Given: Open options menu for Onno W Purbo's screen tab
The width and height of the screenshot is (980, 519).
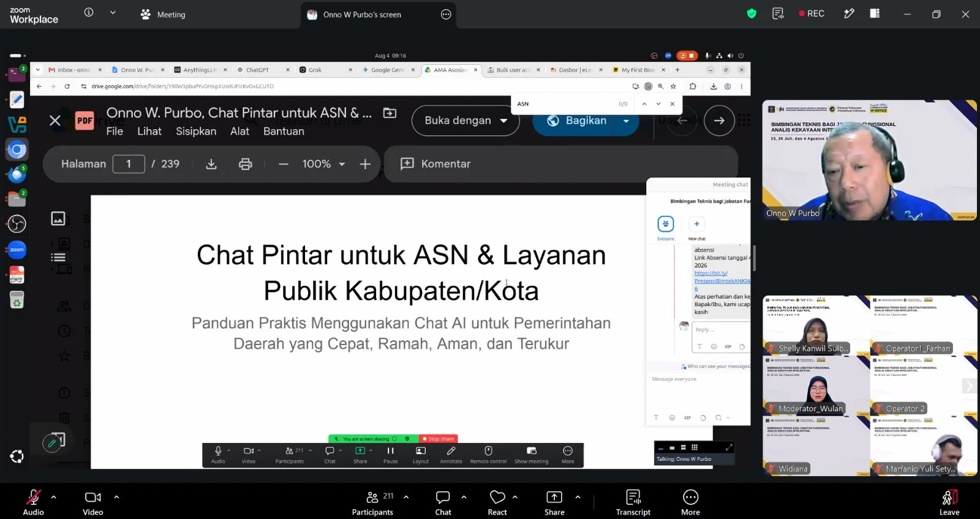Looking at the screenshot, I should point(446,14).
